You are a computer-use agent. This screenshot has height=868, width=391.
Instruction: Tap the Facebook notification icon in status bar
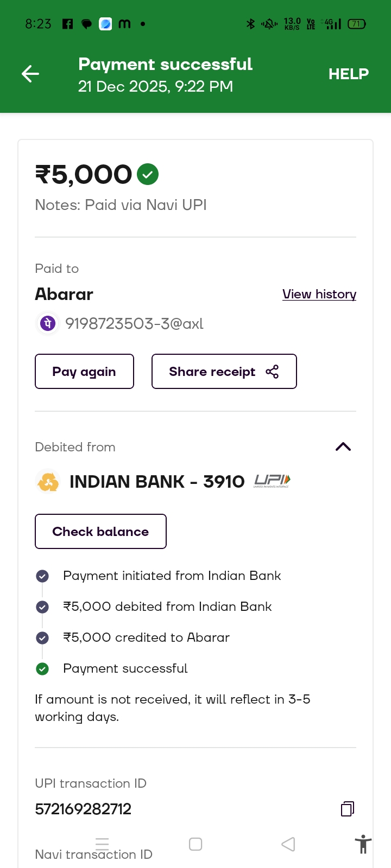point(67,24)
